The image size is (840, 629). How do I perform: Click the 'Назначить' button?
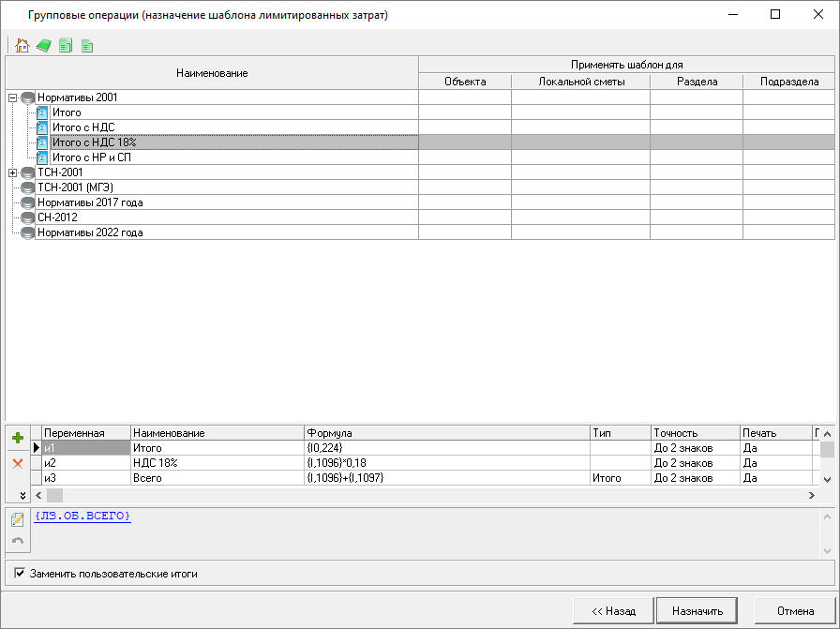pyautogui.click(x=697, y=611)
